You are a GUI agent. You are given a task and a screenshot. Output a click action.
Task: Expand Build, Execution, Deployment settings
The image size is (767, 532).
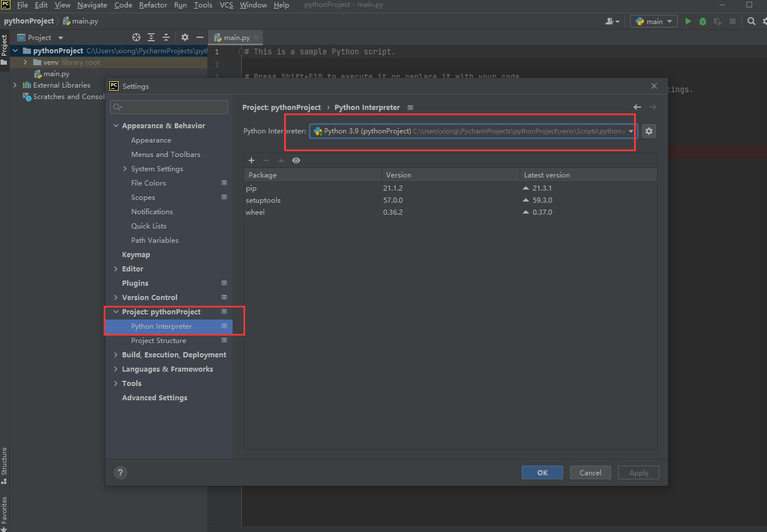tap(116, 355)
